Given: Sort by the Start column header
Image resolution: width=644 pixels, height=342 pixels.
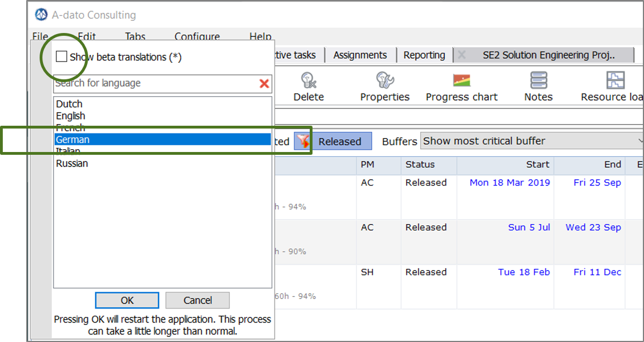Looking at the screenshot, I should (x=505, y=165).
